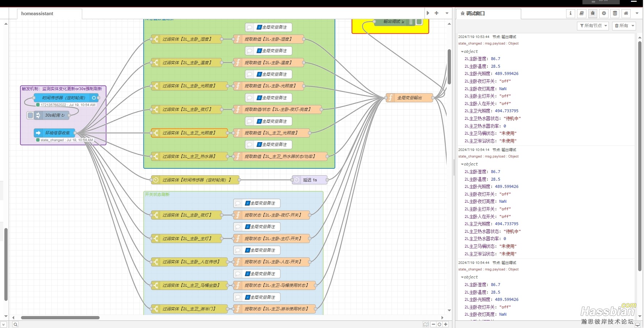The image size is (644, 328).
Task: Click the canvas vertical scrollbar thumb
Action: (x=449, y=66)
